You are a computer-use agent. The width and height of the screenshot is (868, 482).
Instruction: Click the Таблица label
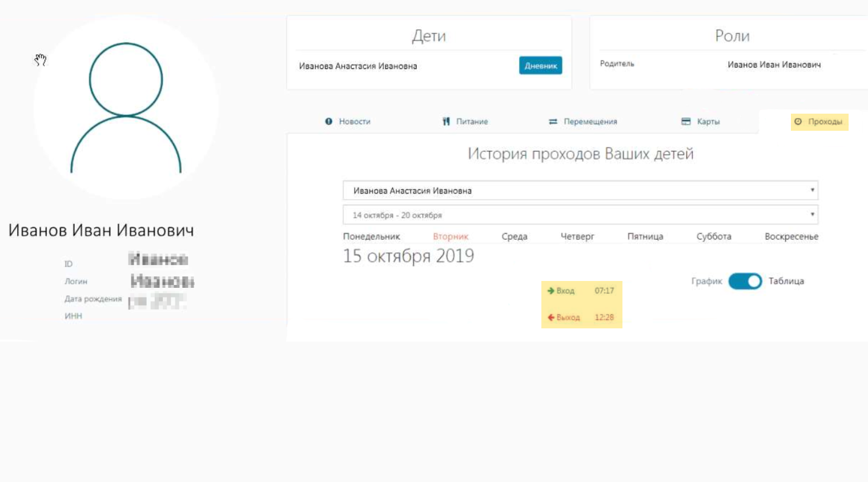pyautogui.click(x=786, y=281)
